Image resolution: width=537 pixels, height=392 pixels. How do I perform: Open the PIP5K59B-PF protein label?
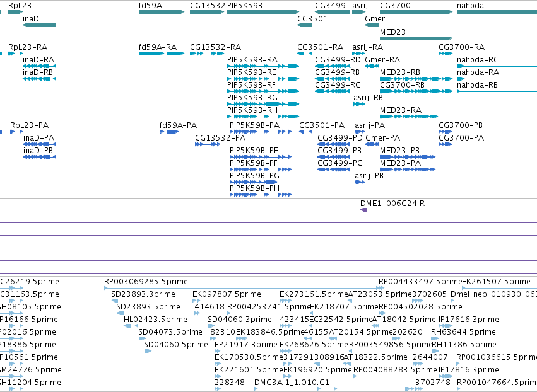(254, 163)
